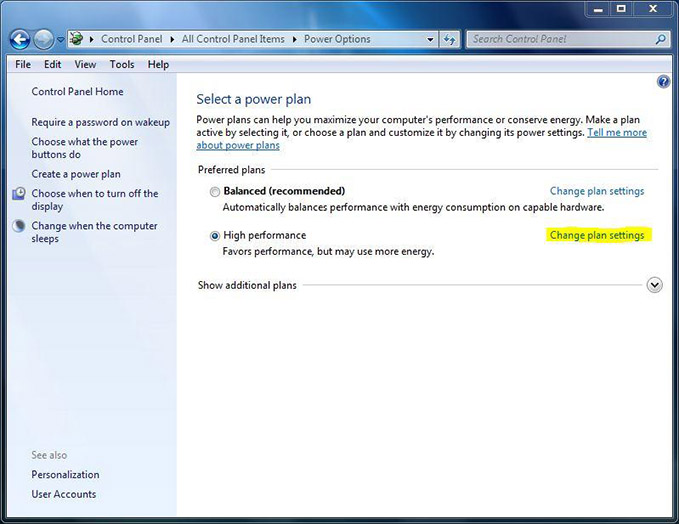Expand the root arrow before Control Panel breadcrumb

[91, 39]
